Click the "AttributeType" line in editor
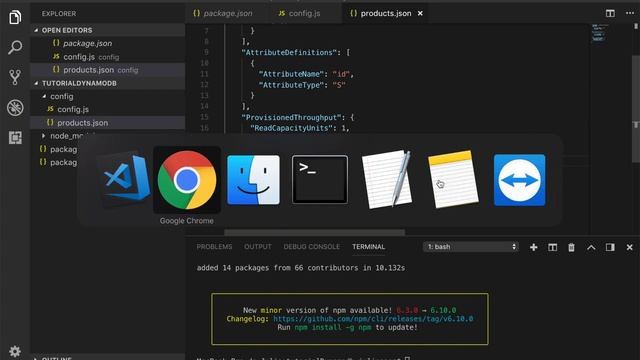 302,85
